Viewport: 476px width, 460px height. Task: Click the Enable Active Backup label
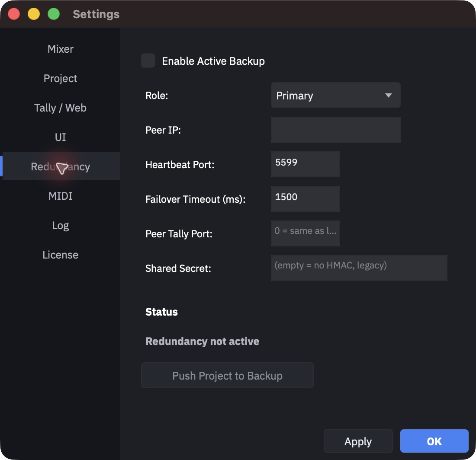coord(213,61)
